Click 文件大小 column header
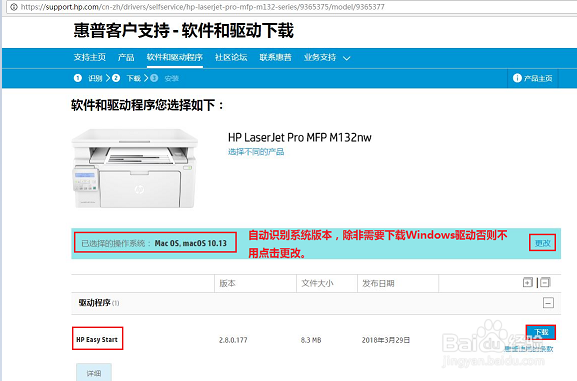Image resolution: width=577 pixels, height=381 pixels. pos(317,283)
